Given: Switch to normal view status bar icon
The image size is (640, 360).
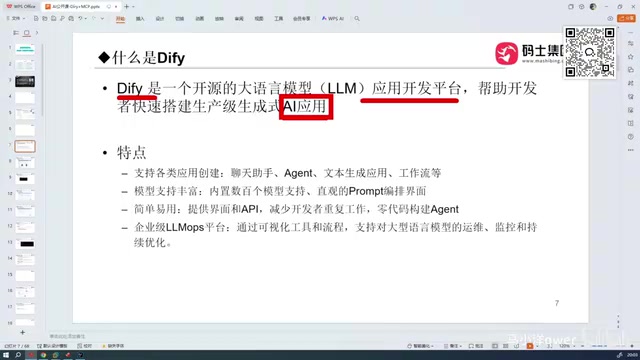Looking at the screenshot, I should pos(495,346).
